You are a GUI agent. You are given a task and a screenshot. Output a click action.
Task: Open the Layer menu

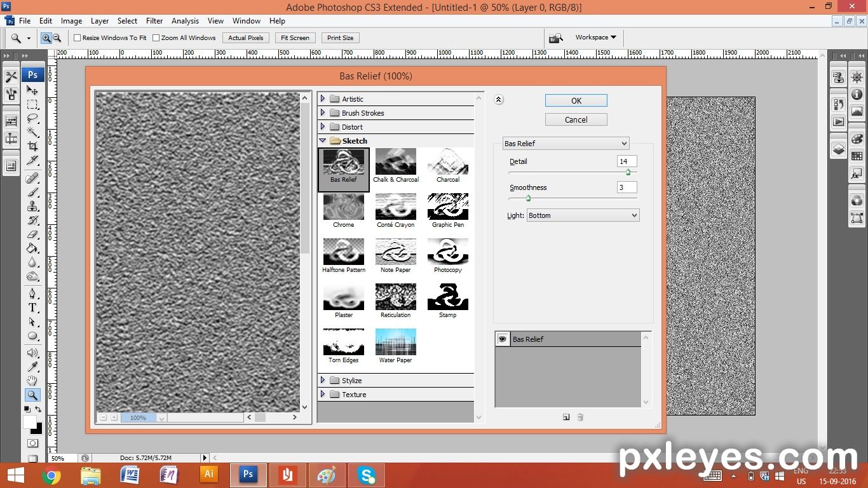(100, 20)
